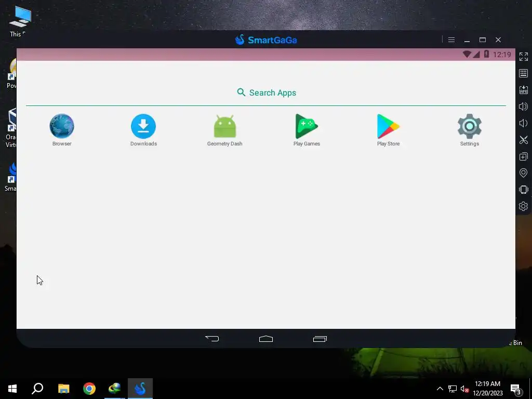Screen dimensions: 532x399
Task: Click the scissors screenshot icon
Action: point(524,140)
